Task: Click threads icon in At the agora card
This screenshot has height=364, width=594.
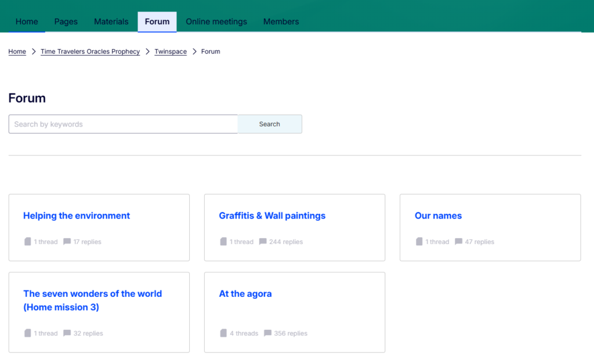Action: [x=223, y=333]
